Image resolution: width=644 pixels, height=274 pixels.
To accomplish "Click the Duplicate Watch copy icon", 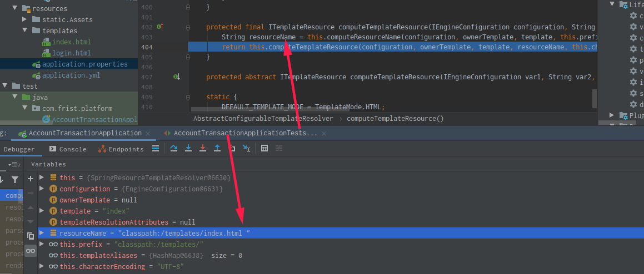I will (x=31, y=236).
